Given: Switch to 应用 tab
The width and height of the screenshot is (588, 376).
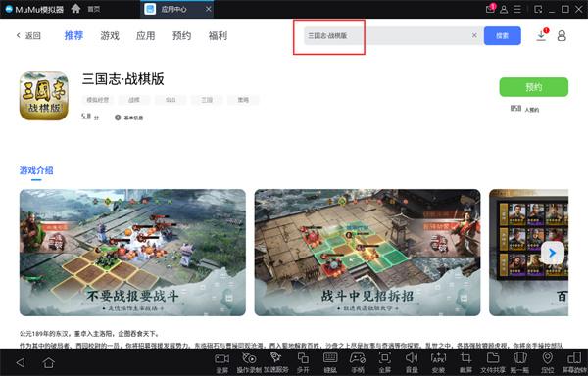Looking at the screenshot, I should [145, 35].
